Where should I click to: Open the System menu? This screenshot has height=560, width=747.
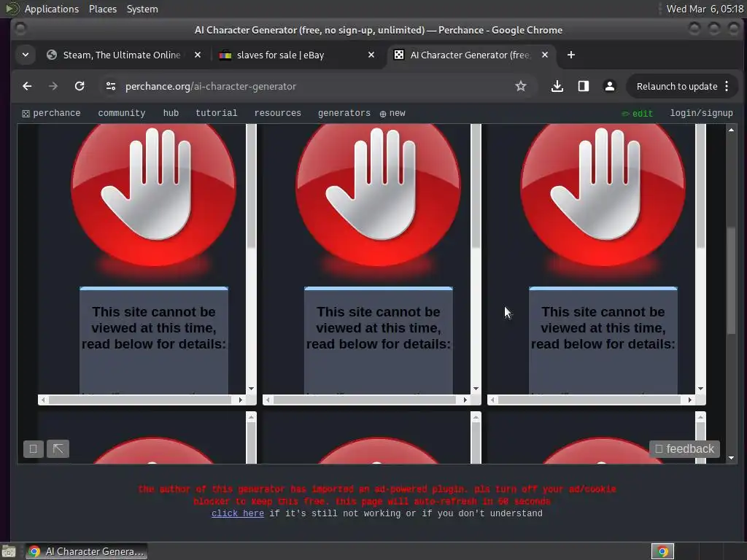pos(142,9)
